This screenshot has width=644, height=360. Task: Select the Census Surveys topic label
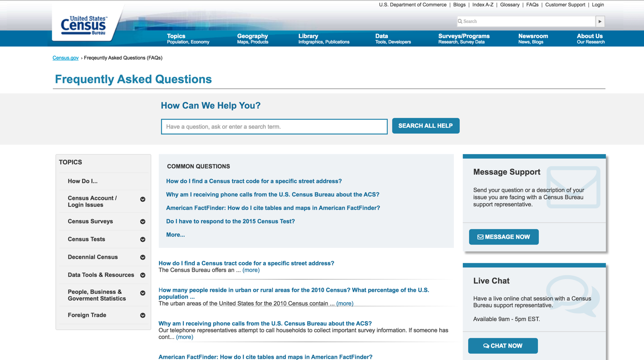(90, 222)
